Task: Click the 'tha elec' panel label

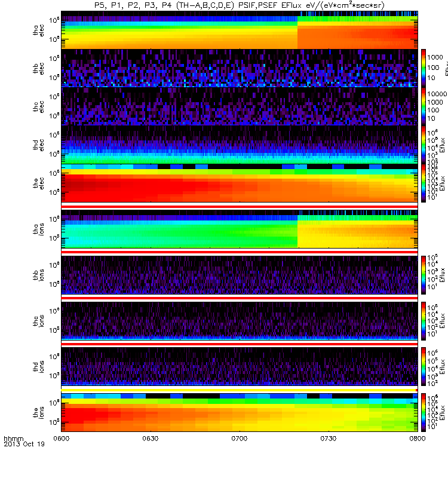Action: tap(38, 30)
